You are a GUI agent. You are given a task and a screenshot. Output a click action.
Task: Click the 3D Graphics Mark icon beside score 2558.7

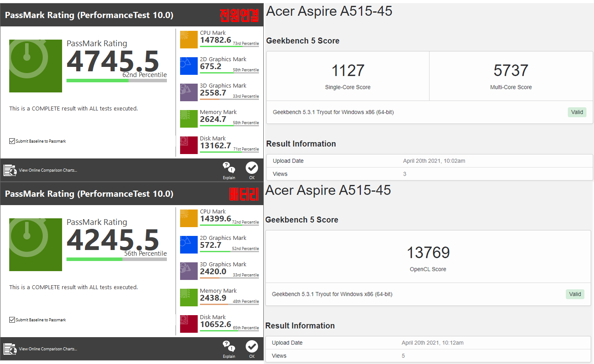(x=189, y=92)
